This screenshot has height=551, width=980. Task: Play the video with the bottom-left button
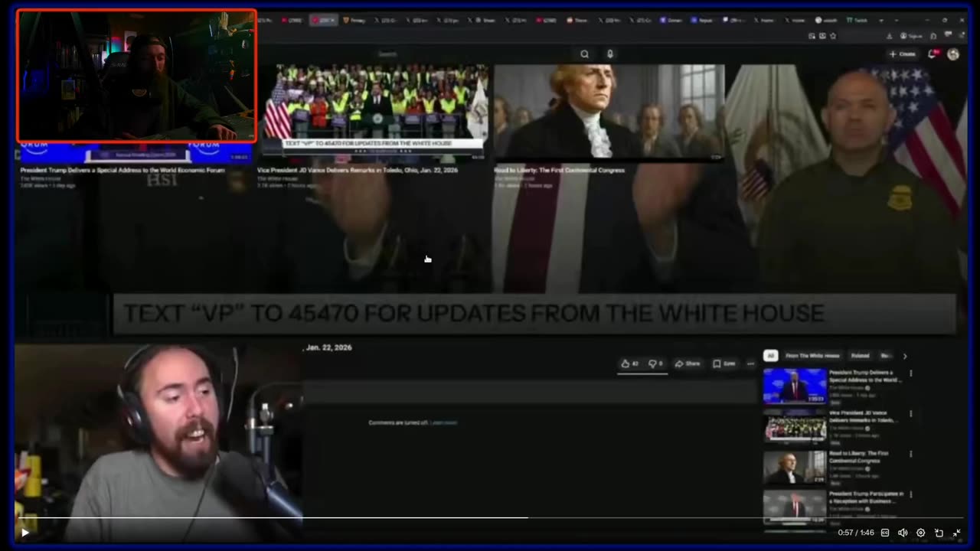pyautogui.click(x=24, y=533)
